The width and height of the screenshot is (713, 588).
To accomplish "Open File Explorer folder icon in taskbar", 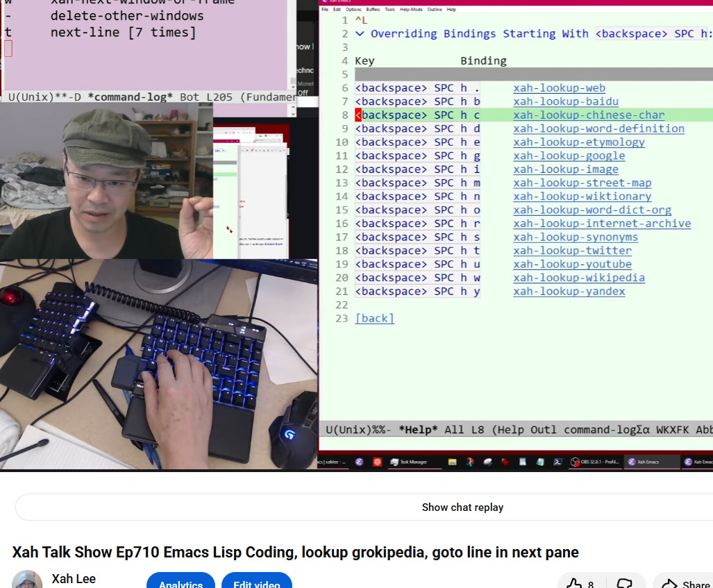I will 452,462.
